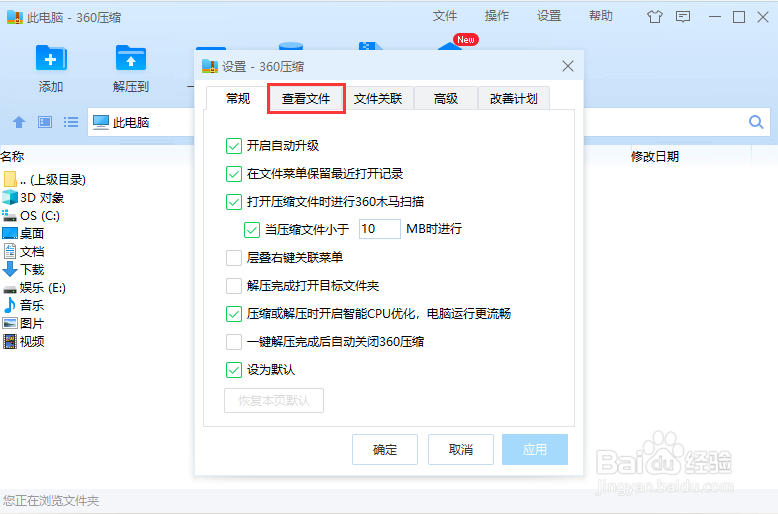Image resolution: width=778 pixels, height=514 pixels.
Task: Switch to the 文件关联 tab
Action: [x=378, y=99]
